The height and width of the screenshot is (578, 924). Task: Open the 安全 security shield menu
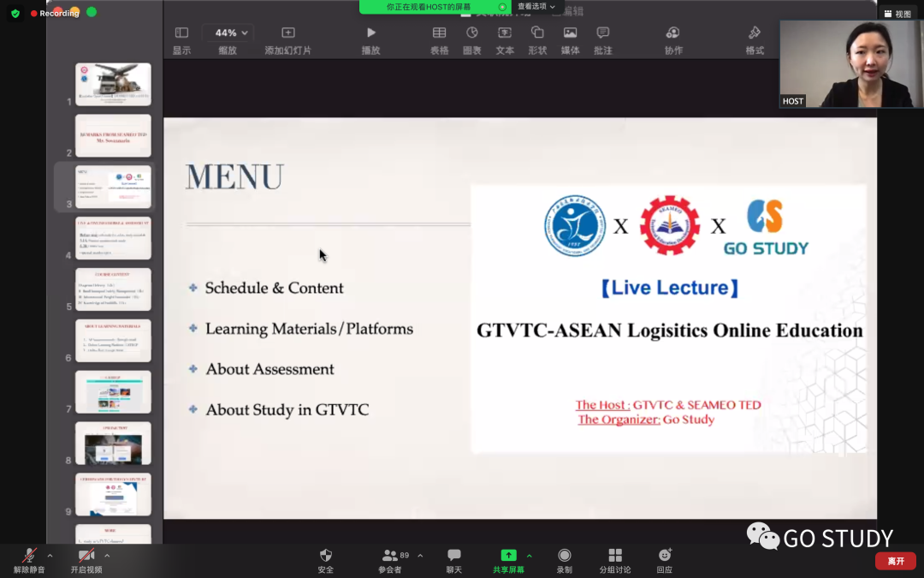click(325, 560)
